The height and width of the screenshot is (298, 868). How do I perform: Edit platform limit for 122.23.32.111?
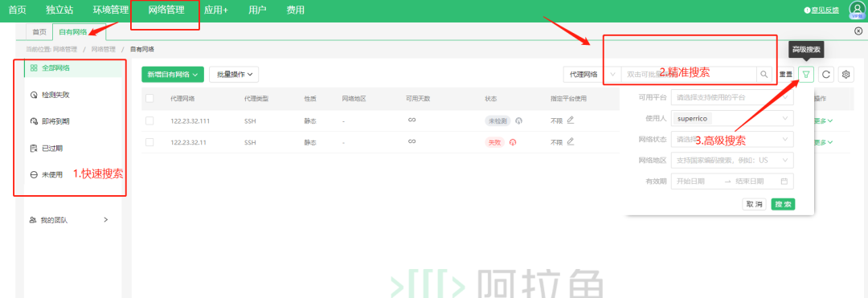click(570, 120)
